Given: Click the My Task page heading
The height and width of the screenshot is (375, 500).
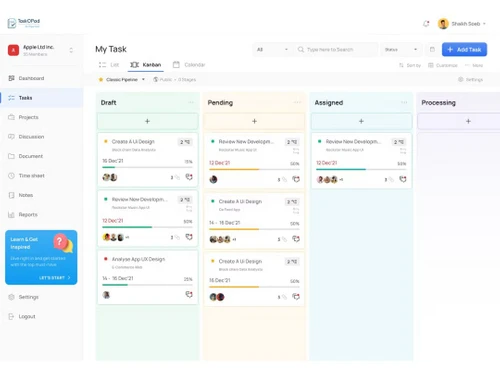Looking at the screenshot, I should (x=111, y=49).
